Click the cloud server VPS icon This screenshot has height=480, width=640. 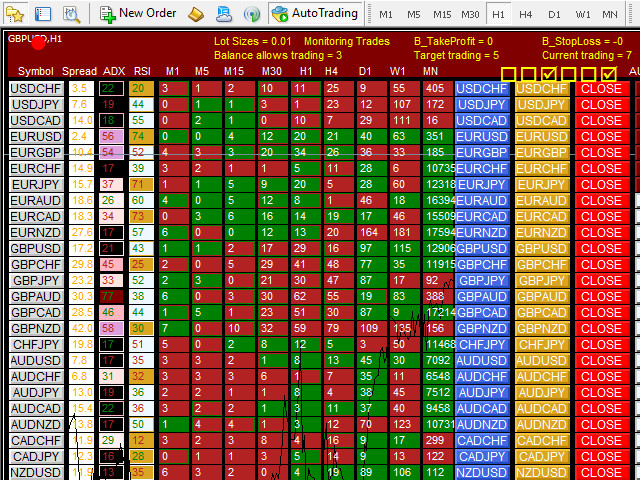click(224, 14)
